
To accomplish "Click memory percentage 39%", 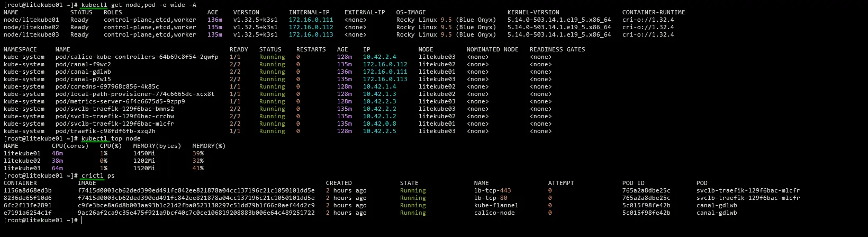I will [198, 153].
